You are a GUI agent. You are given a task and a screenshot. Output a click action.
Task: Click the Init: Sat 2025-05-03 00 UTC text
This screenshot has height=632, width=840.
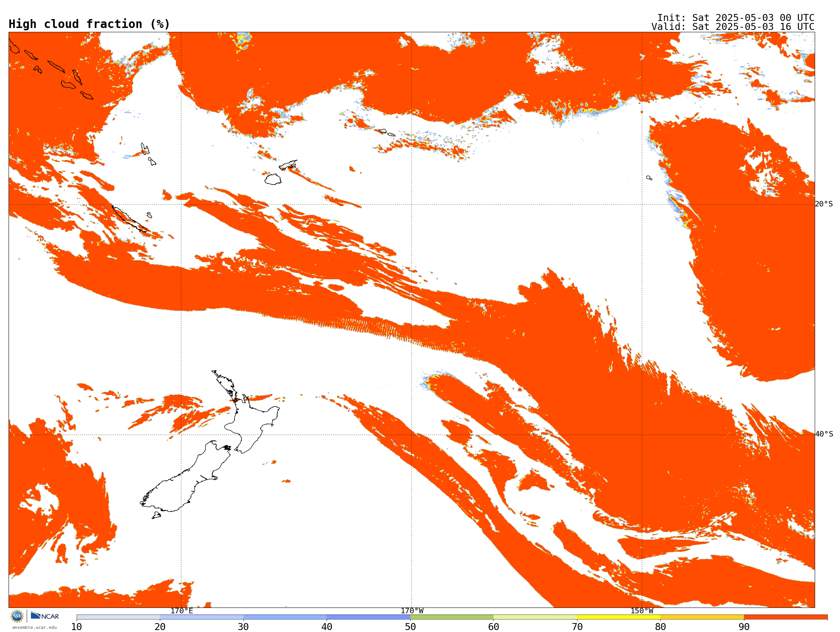(735, 18)
